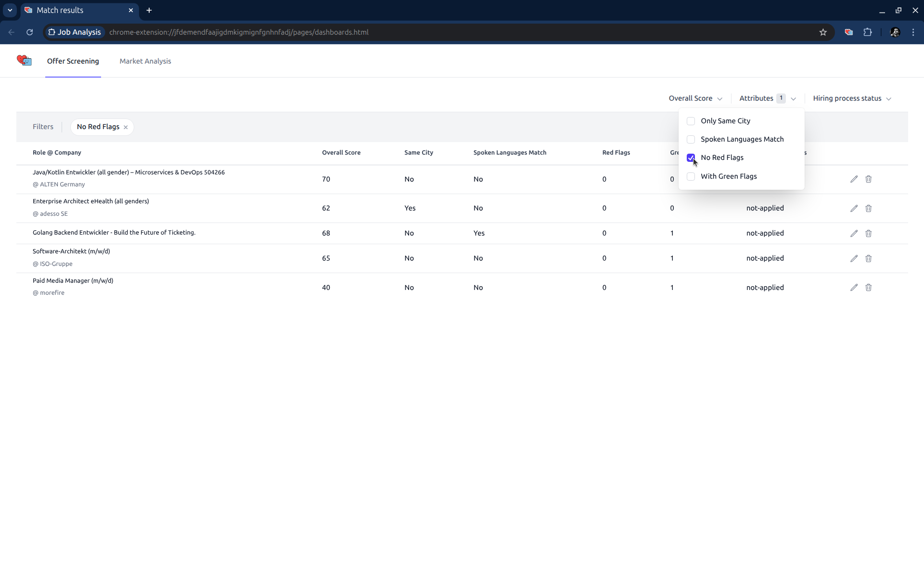Tick the With Green Flags checkbox

(x=691, y=177)
